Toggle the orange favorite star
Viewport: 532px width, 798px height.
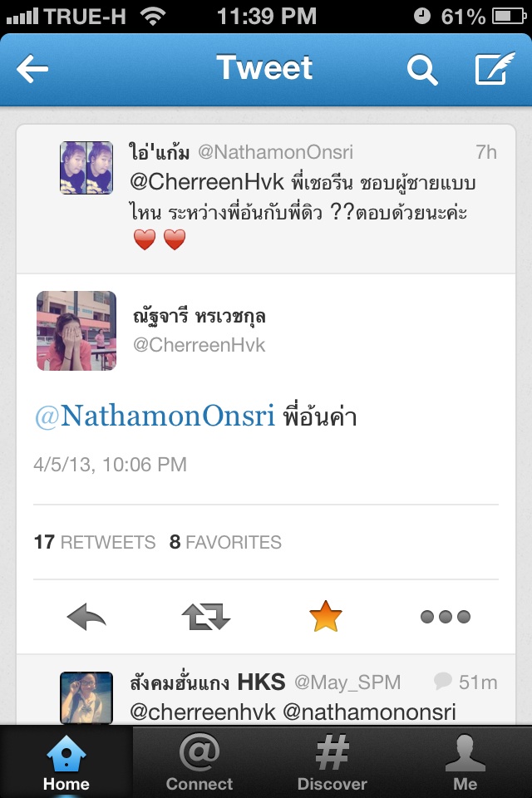(325, 616)
